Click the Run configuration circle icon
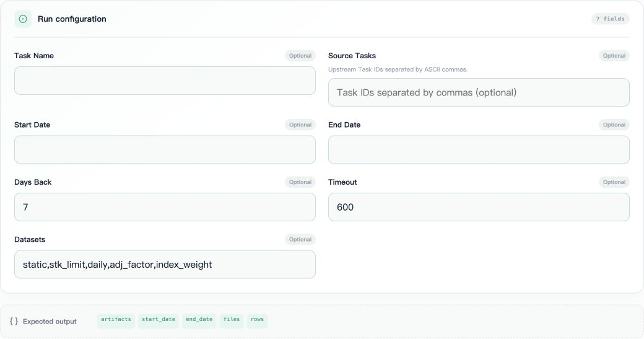The height and width of the screenshot is (339, 644). click(x=23, y=19)
